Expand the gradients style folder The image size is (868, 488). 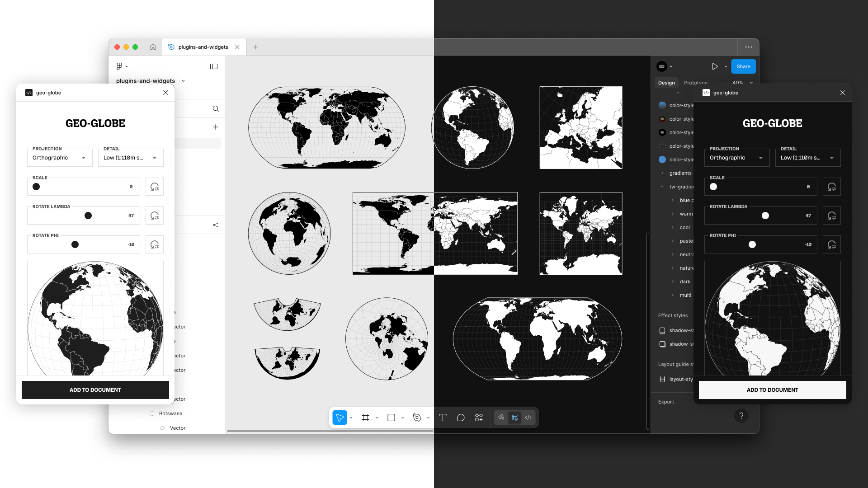[x=662, y=173]
